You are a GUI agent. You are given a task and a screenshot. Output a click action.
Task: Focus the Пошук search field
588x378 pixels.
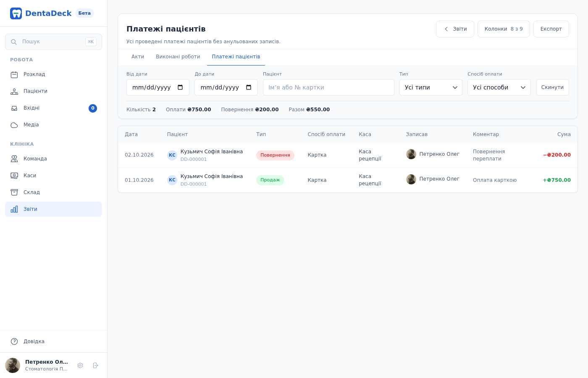[x=53, y=42]
